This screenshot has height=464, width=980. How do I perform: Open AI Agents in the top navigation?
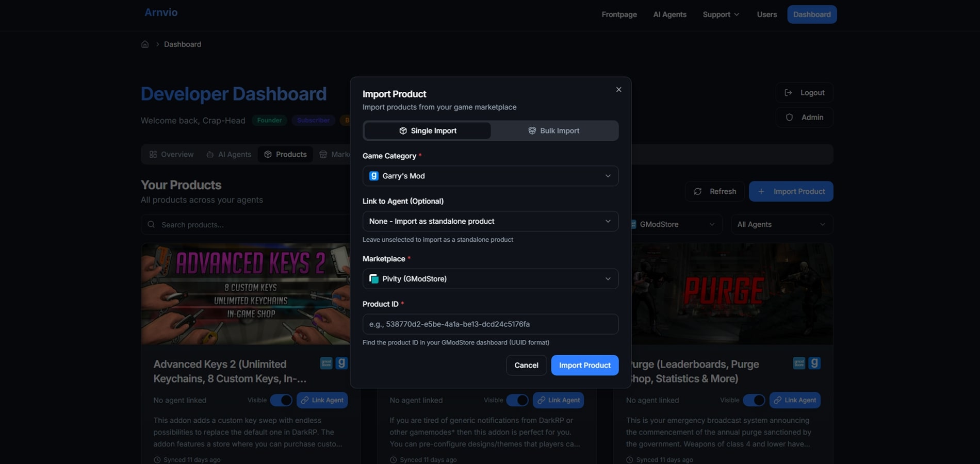tap(669, 14)
